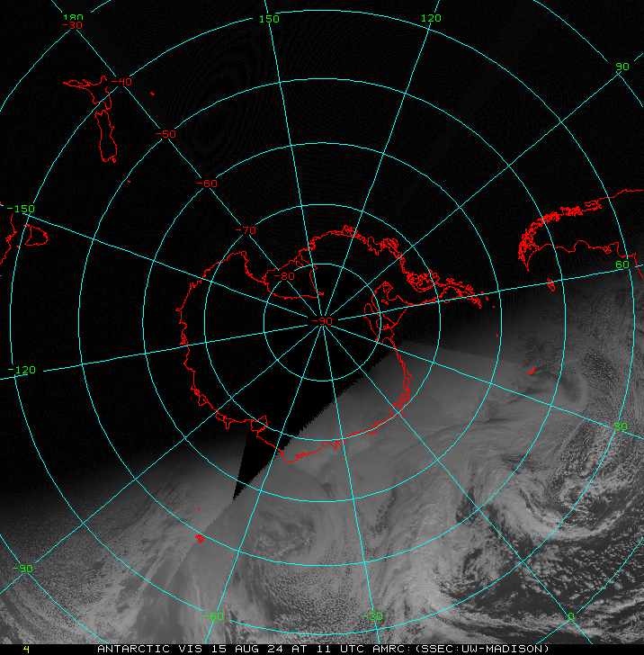Click the red -60 latitude label
The image size is (644, 655).
coord(207,183)
